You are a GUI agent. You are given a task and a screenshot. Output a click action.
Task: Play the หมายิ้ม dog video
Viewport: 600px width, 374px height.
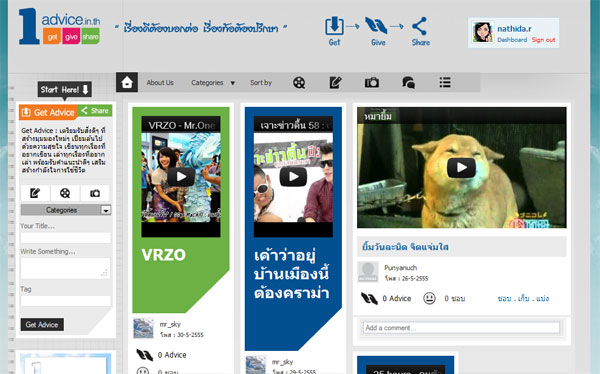coord(461,167)
